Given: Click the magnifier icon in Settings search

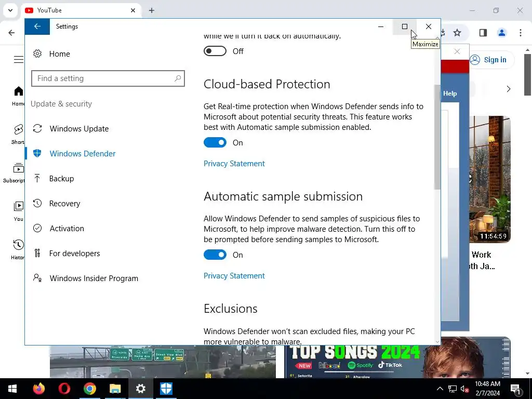Looking at the screenshot, I should pyautogui.click(x=178, y=78).
